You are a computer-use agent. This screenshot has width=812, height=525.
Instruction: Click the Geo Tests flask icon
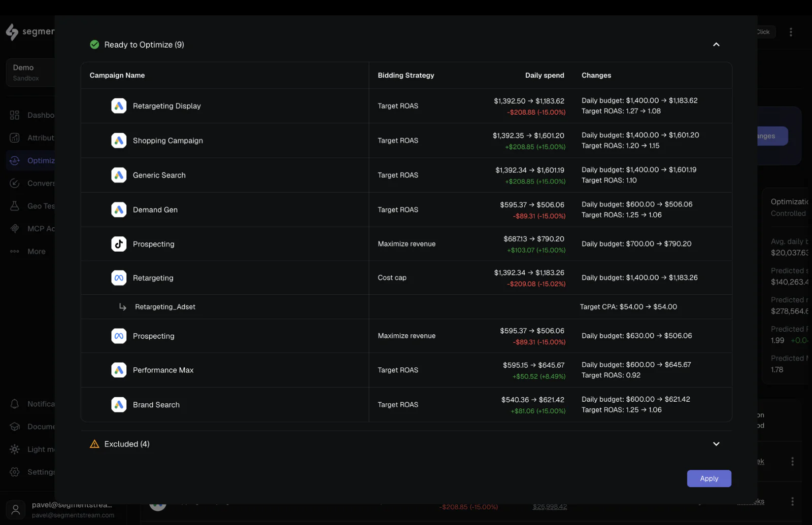(15, 206)
